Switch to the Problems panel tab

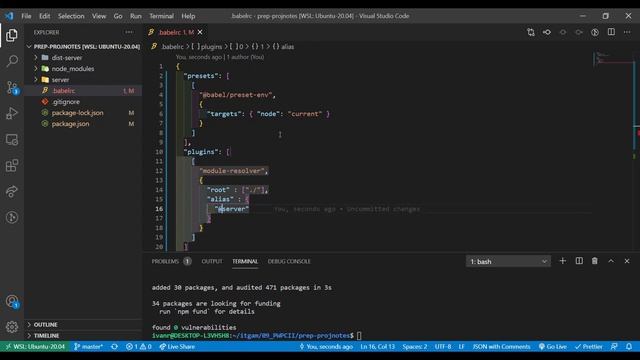pos(171,261)
